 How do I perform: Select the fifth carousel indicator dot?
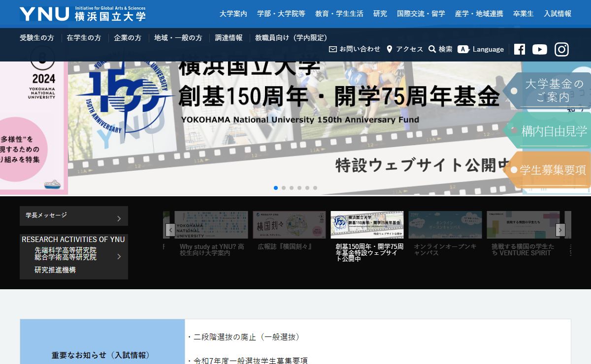(x=307, y=188)
